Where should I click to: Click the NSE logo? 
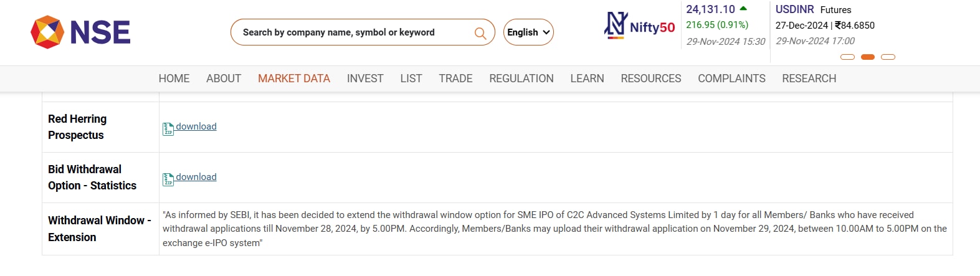tap(80, 32)
